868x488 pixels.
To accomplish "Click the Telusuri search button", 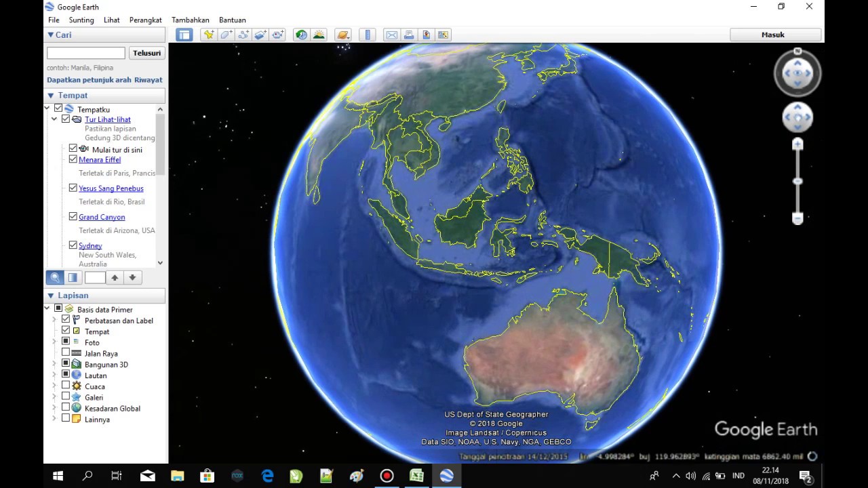I will tap(147, 53).
